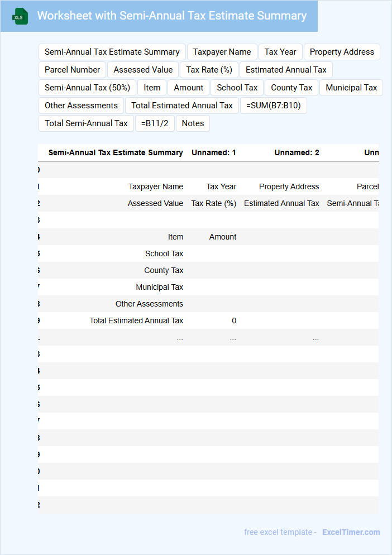The width and height of the screenshot is (392, 555).
Task: Select the Tax Rate (%) table cell
Action: 214,203
